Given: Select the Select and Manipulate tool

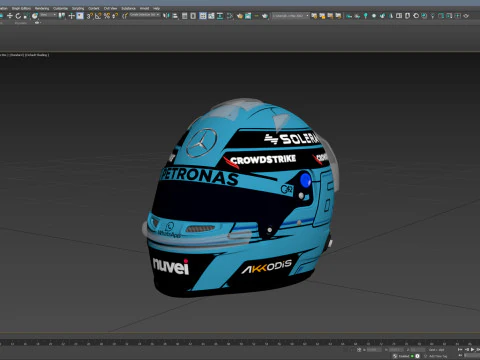Looking at the screenshot, I should tap(71, 16).
